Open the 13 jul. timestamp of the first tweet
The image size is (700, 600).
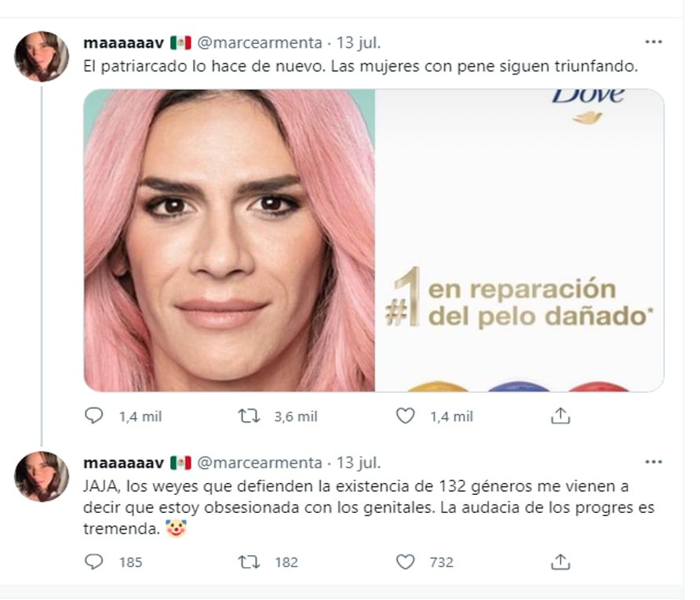click(359, 43)
